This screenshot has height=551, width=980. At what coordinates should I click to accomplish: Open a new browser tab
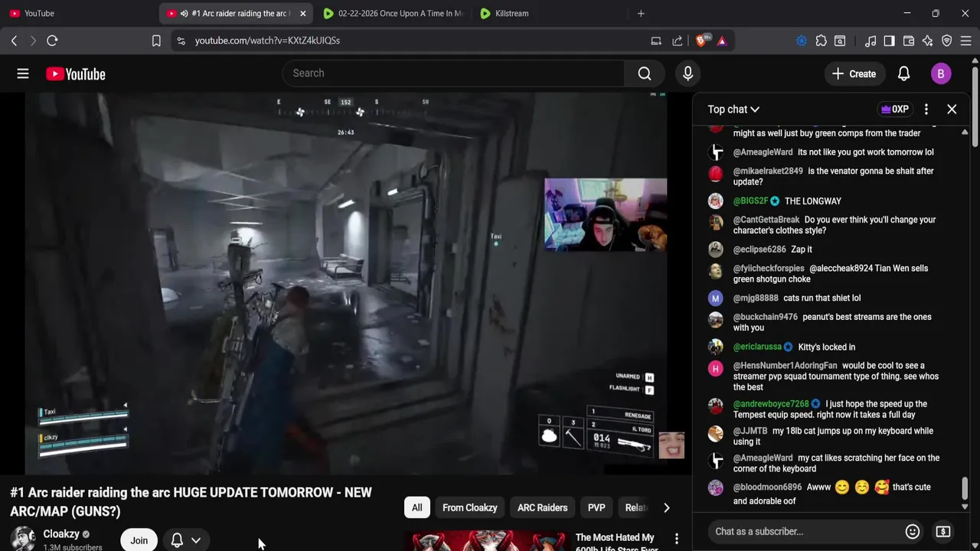pos(641,13)
